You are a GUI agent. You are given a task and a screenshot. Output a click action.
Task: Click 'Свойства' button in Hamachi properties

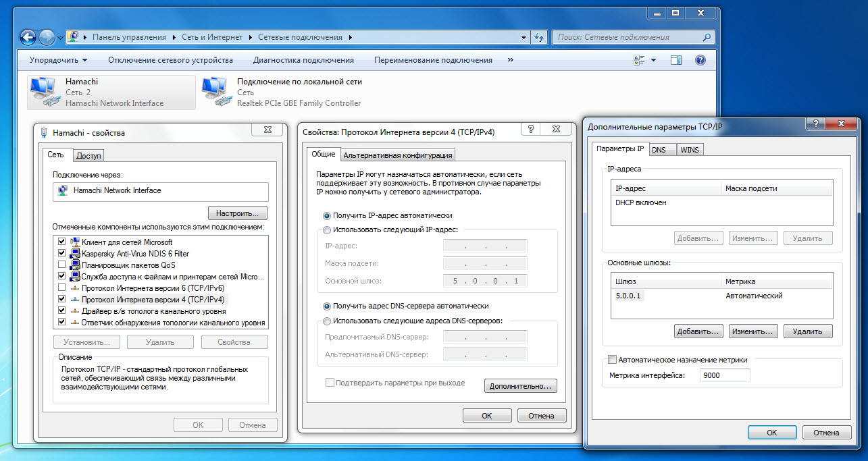tap(234, 342)
